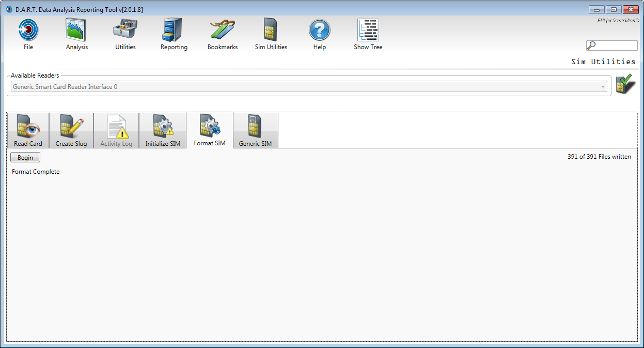Minimize the D.A.R.T. window
This screenshot has width=644, height=348.
[x=596, y=9]
